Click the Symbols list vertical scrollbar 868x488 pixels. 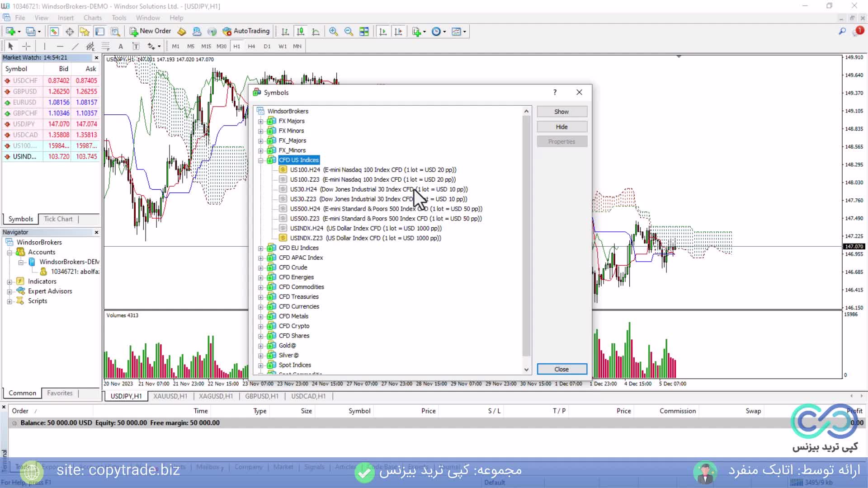point(526,235)
